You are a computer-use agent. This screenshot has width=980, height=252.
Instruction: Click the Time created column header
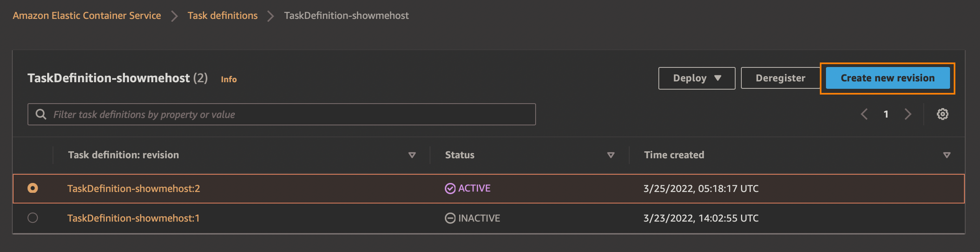coord(674,155)
